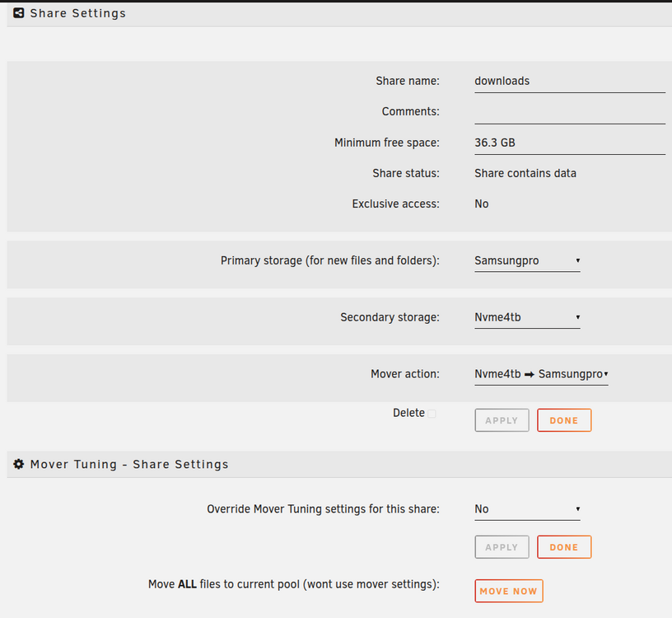The height and width of the screenshot is (618, 672).
Task: Click the 'Minimum free space:' label
Action: [x=387, y=143]
